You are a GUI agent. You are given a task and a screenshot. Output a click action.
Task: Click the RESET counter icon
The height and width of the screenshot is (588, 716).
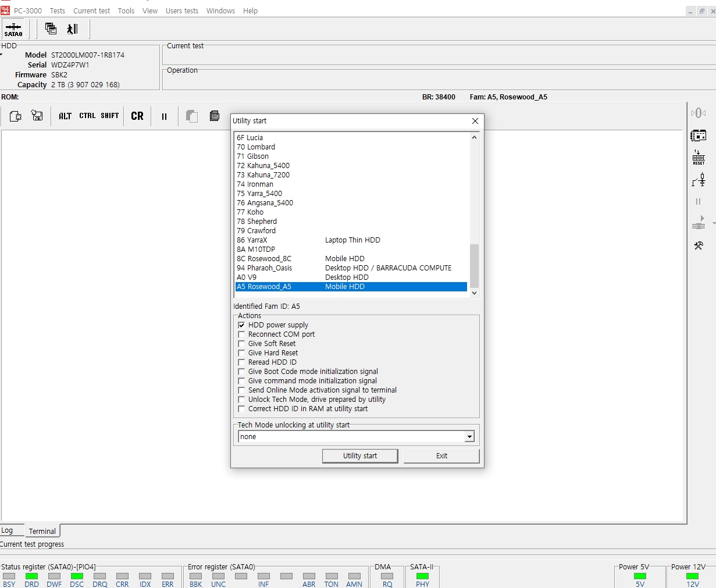coord(699,158)
